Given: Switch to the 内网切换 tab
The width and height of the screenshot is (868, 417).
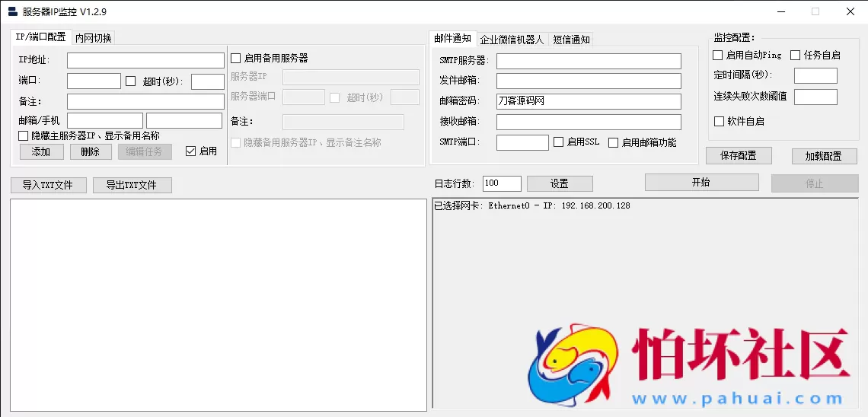Looking at the screenshot, I should tap(94, 37).
